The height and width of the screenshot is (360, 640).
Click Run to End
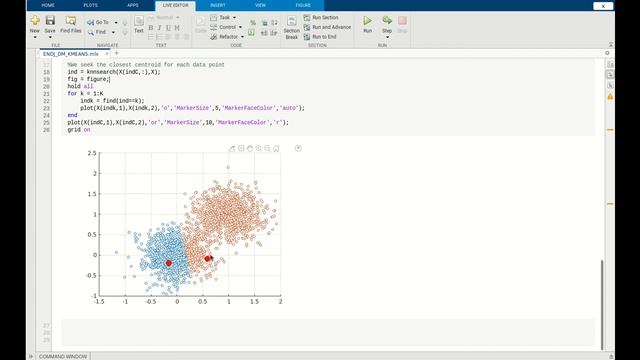[320, 37]
